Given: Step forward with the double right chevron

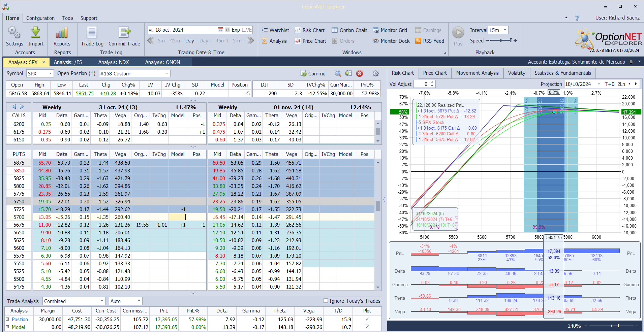Looking at the screenshot, I should [250, 41].
